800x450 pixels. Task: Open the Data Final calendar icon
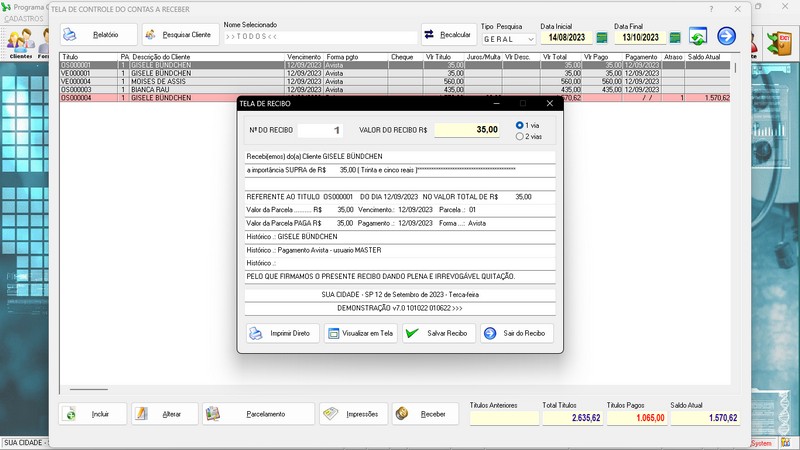pos(675,38)
